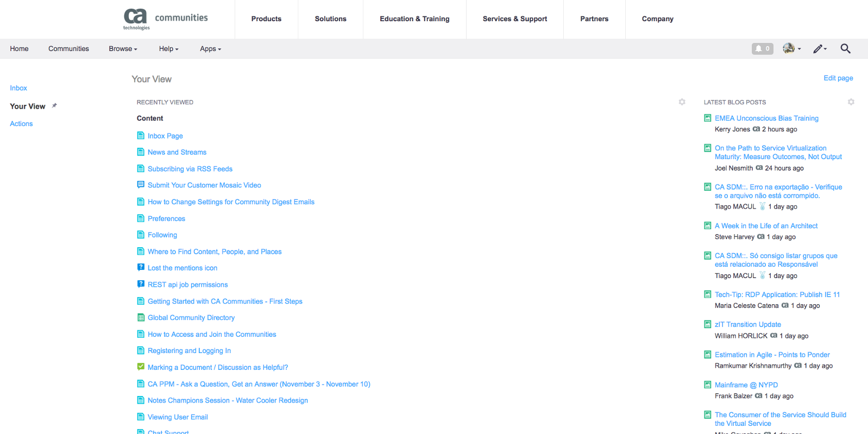Open CA SDM Só consigo listar grupos post
Viewport: 868px width, 434px height.
point(776,260)
